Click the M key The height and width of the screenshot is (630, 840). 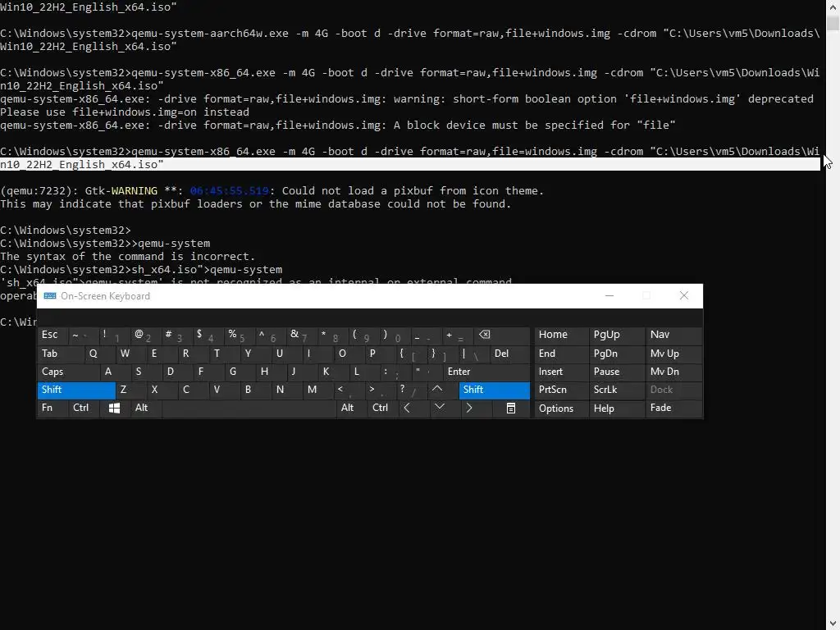[318, 390]
